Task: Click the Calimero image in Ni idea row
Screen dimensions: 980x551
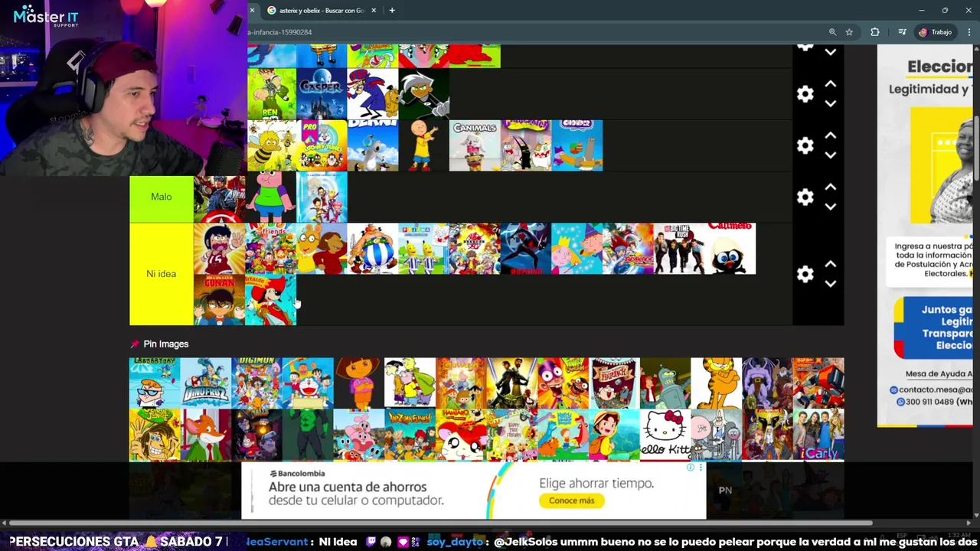Action: pos(730,249)
